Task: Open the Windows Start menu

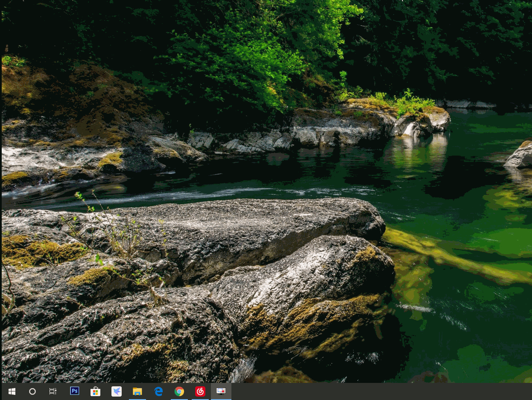Action: pos(12,391)
